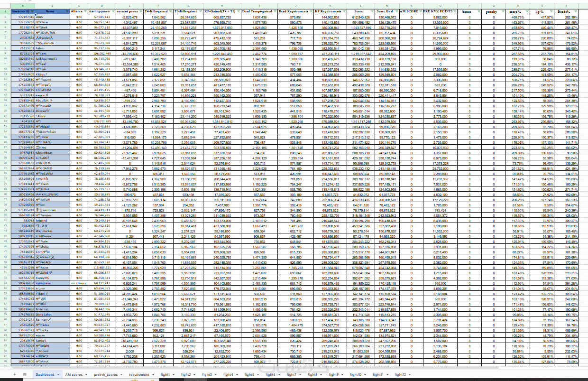588x381 pixels.
Task: Open the filter icon in Name header
Action: (67, 11)
